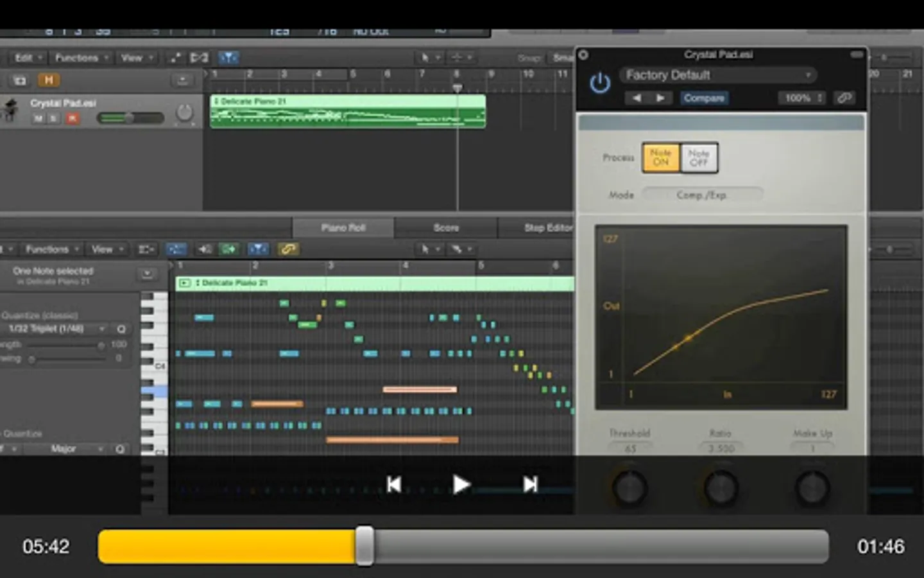Go to the previous plug-in preset
Screen dimensions: 924x578
(x=637, y=98)
